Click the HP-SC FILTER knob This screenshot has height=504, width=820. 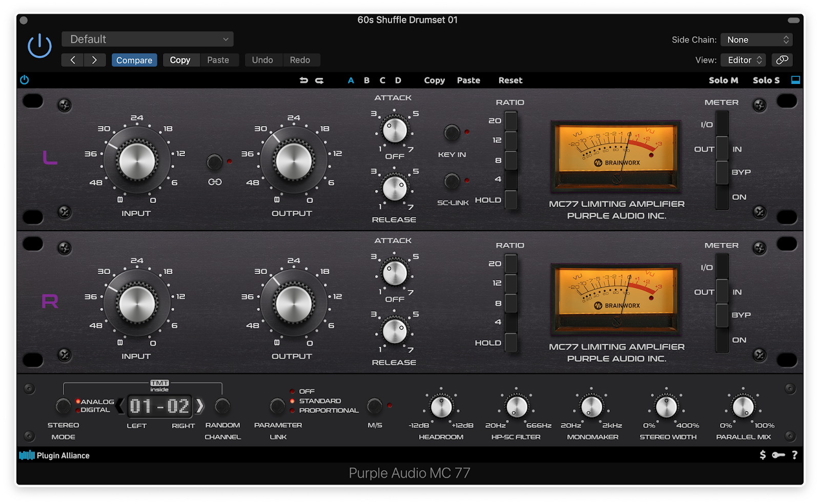coord(517,407)
